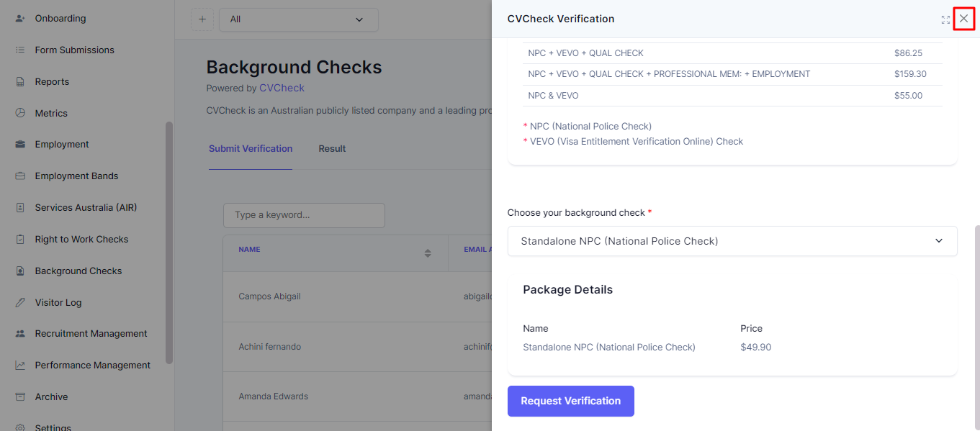Navigate to Employment Bands

[76, 176]
